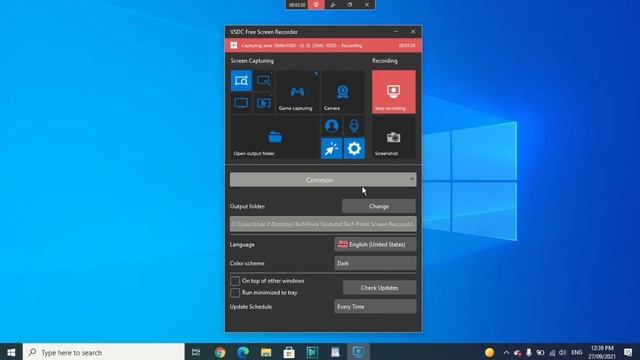
Task: Open Microsoft Store from the taskbar
Action: pos(289,352)
